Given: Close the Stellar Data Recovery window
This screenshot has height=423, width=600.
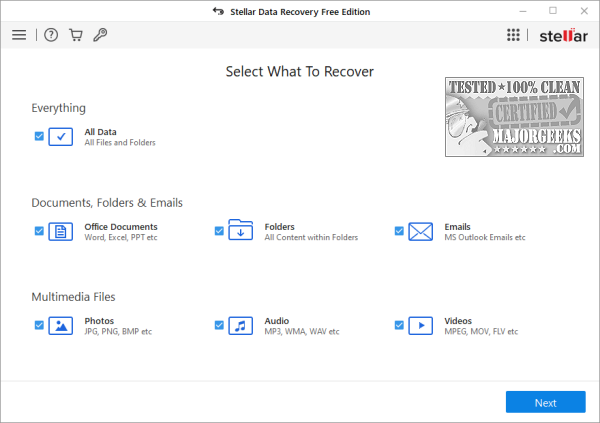Looking at the screenshot, I should [x=584, y=11].
